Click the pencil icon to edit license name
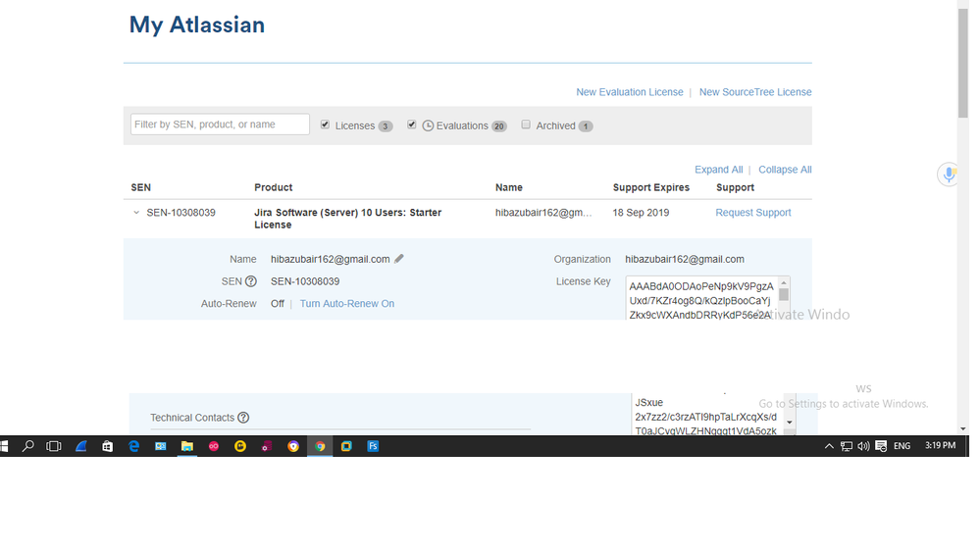This screenshot has height=551, width=980. click(398, 259)
